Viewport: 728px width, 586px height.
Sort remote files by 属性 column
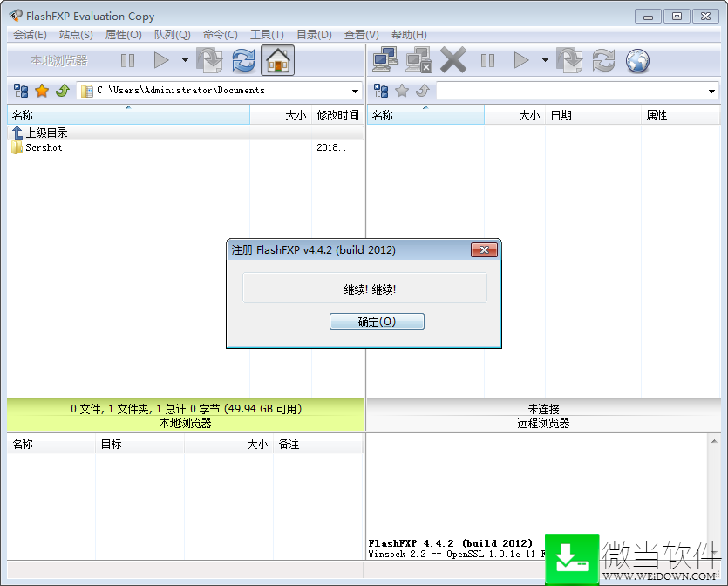click(x=681, y=115)
